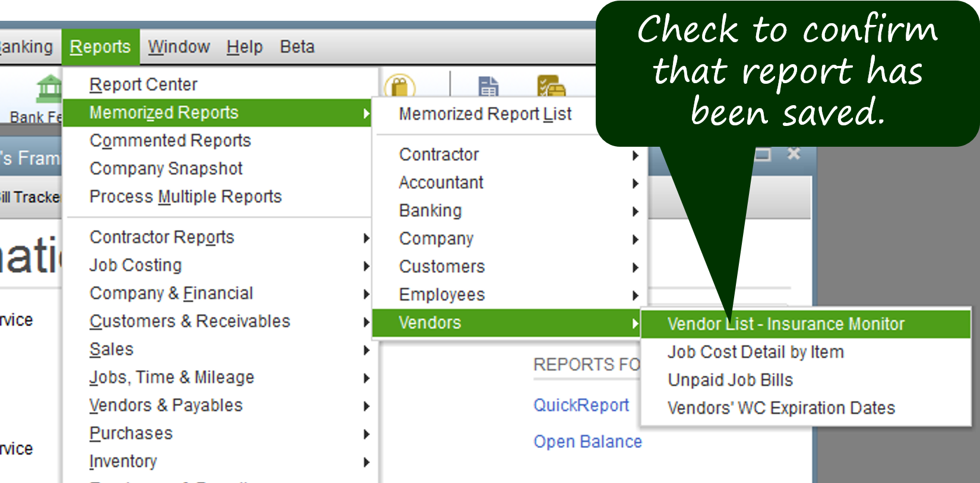Open the Window menu
980x483 pixels.
(179, 47)
